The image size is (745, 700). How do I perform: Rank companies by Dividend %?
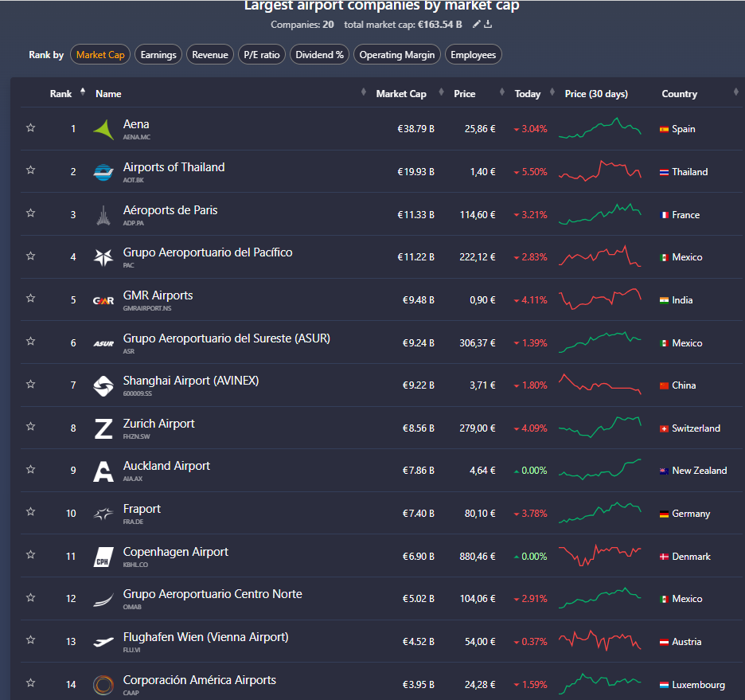click(319, 55)
